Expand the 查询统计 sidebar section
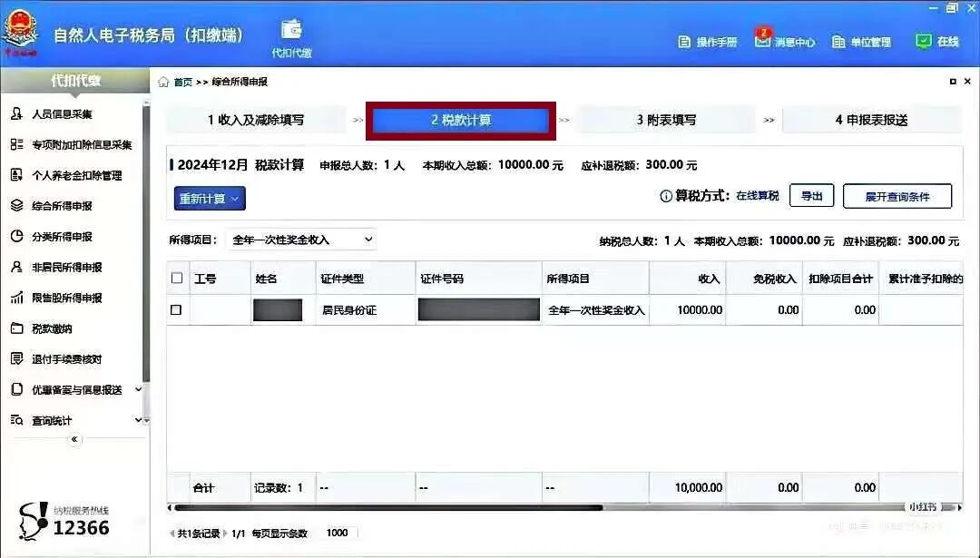Image resolution: width=980 pixels, height=558 pixels. [56, 420]
